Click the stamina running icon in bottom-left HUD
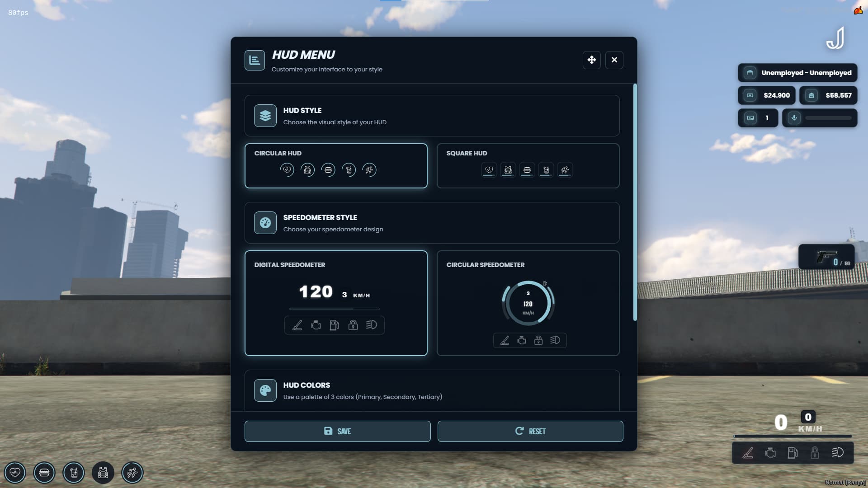 [x=132, y=473]
